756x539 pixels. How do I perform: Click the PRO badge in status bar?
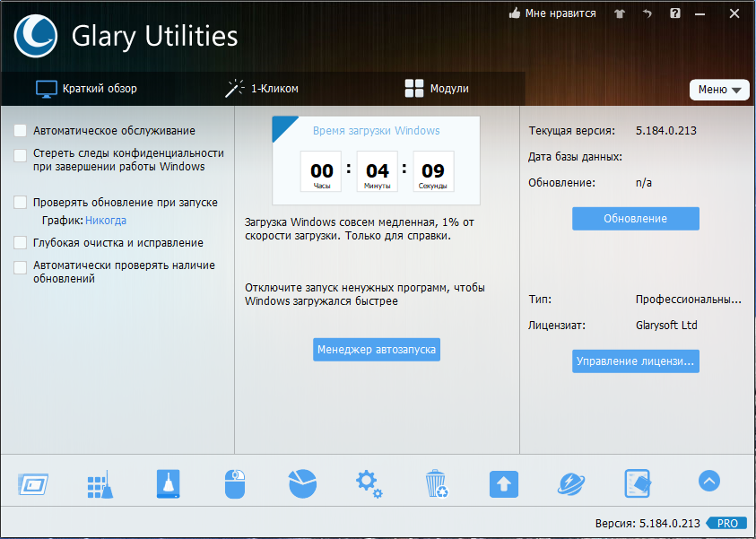726,523
